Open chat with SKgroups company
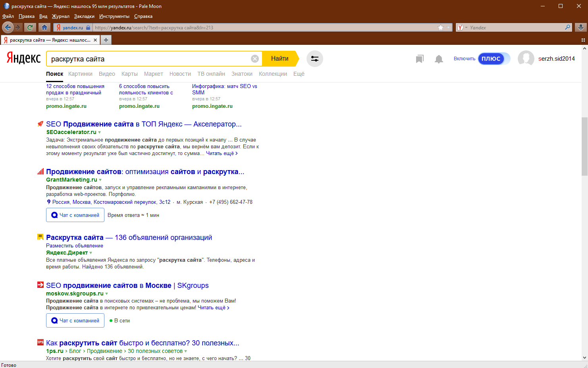588x368 pixels. (75, 320)
